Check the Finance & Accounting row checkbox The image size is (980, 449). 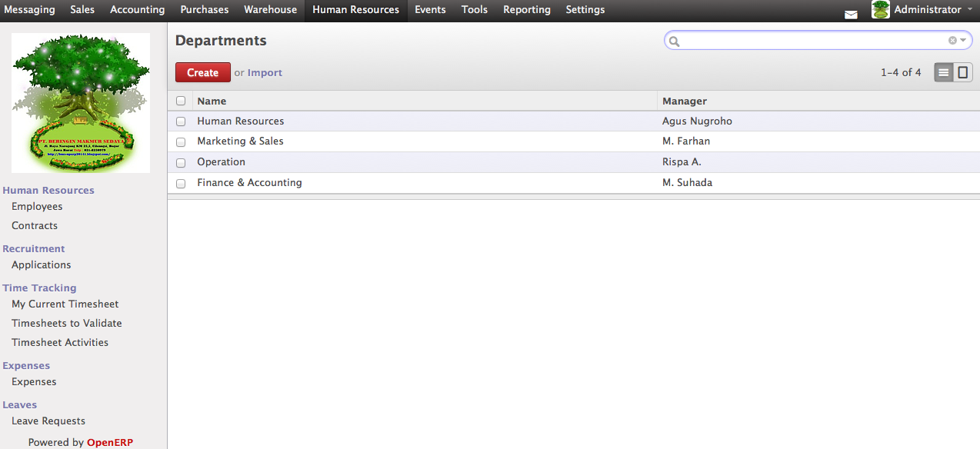pyautogui.click(x=181, y=184)
